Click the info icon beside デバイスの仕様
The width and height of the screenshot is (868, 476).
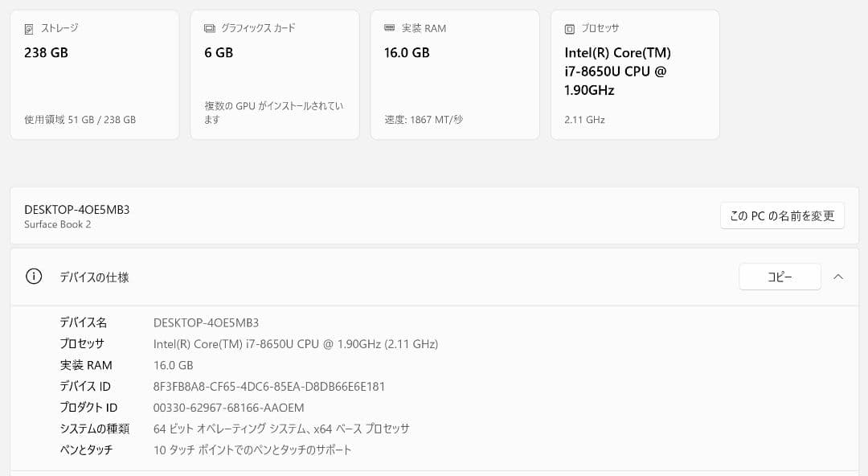(33, 276)
